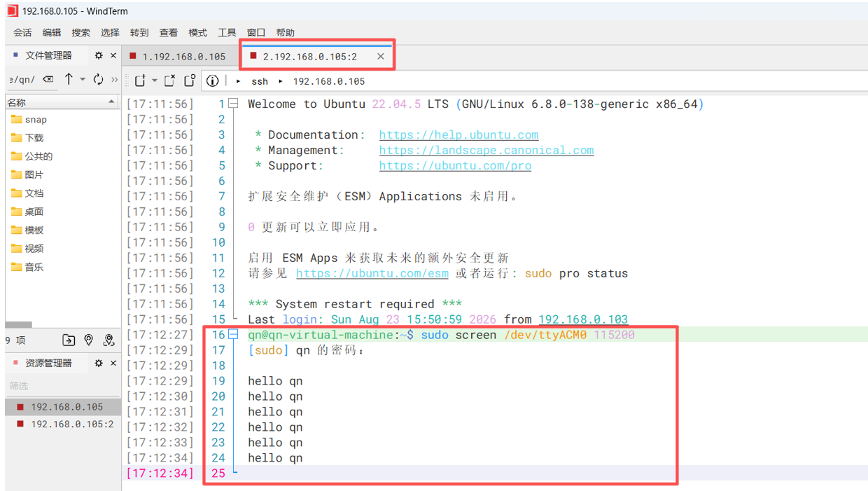
Task: Click the 资源管理器 panel title
Action: pyautogui.click(x=48, y=363)
